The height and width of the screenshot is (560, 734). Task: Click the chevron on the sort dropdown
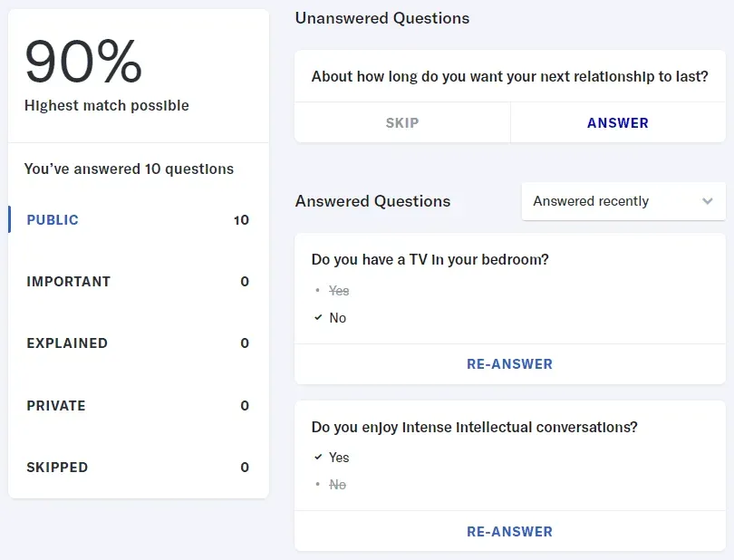click(708, 201)
